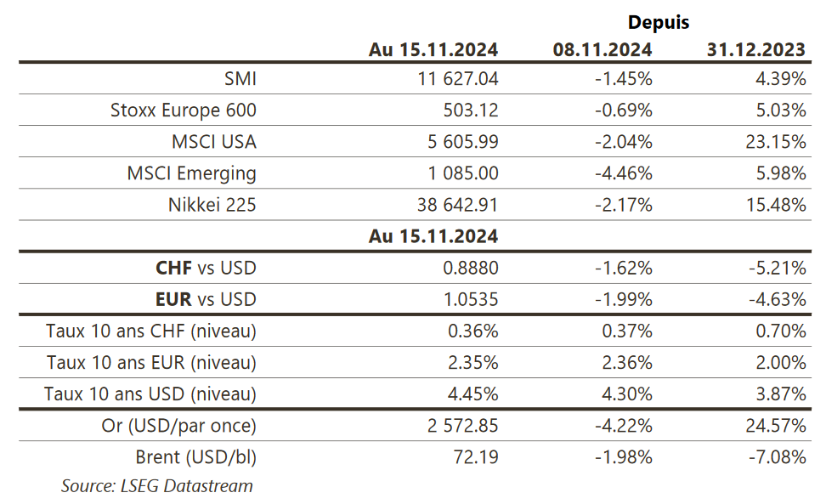Click the CHF vs USD label
The height and width of the screenshot is (504, 826).
[206, 269]
